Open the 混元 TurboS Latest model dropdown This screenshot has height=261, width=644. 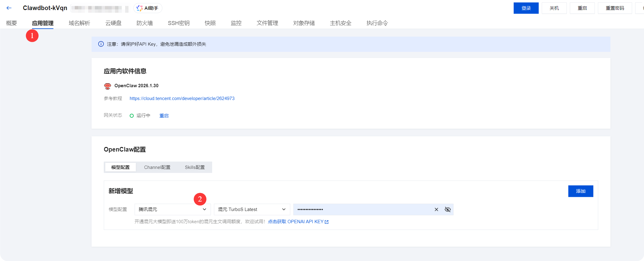pos(252,209)
